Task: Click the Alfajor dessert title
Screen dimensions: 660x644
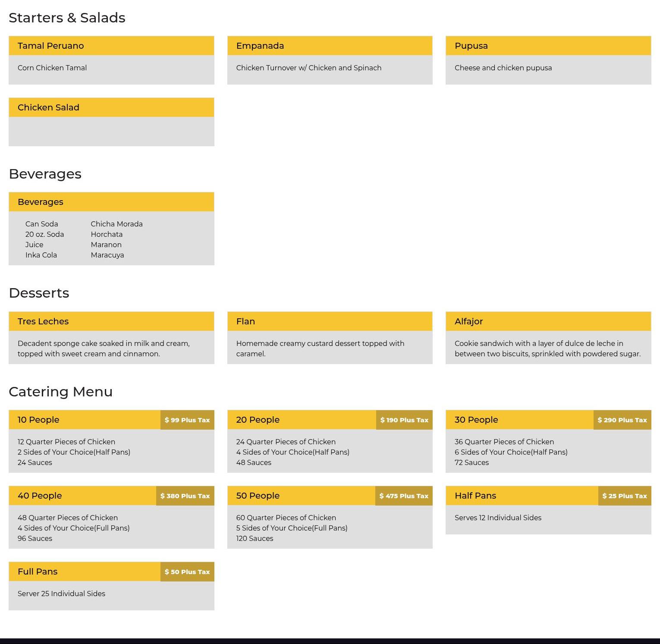Action: [x=468, y=321]
